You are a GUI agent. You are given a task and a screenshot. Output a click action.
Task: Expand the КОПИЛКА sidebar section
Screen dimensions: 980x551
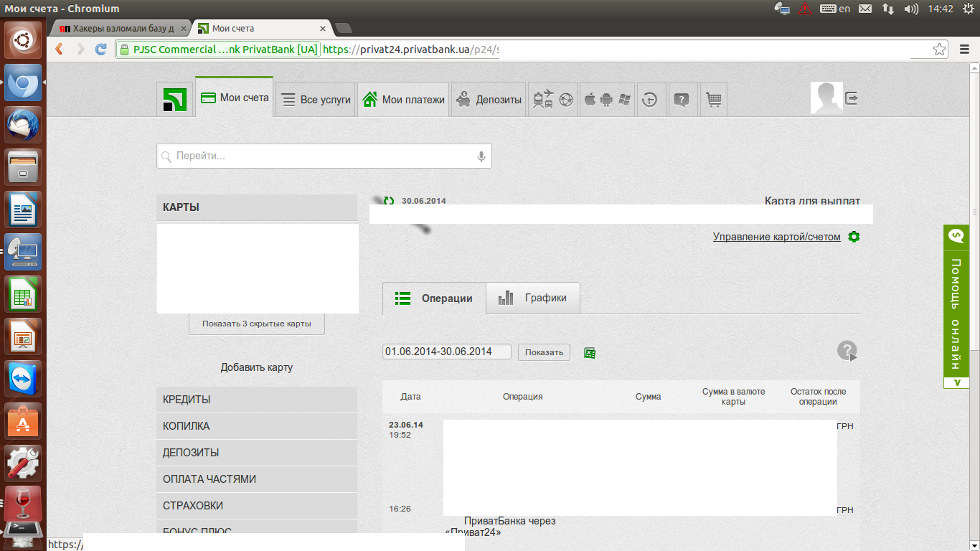pyautogui.click(x=257, y=426)
